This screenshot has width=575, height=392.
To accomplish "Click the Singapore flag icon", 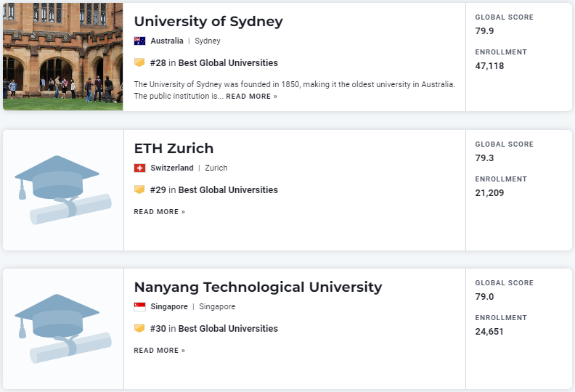I will pos(139,307).
